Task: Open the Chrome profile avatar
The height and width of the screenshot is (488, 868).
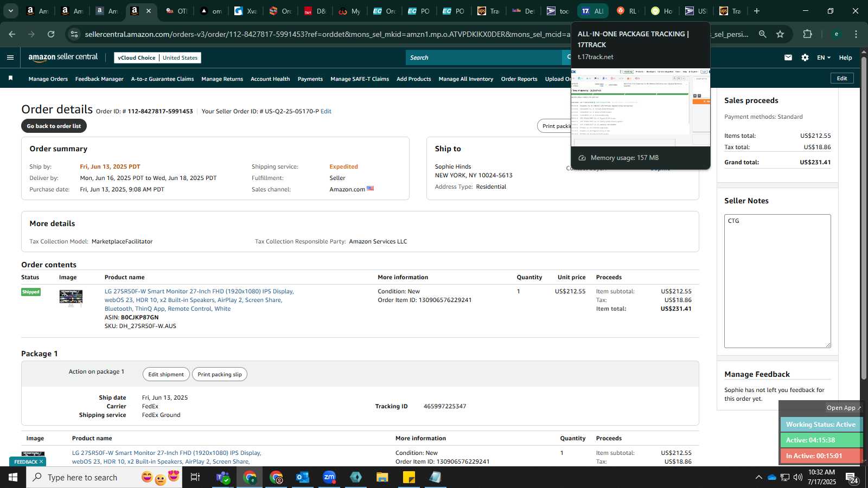Action: (x=837, y=34)
